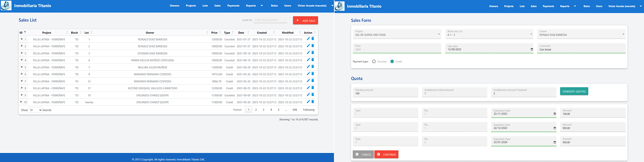The image size is (644, 162).
Task: Edit sale 1 with the pencil icon
Action: pos(308,39)
